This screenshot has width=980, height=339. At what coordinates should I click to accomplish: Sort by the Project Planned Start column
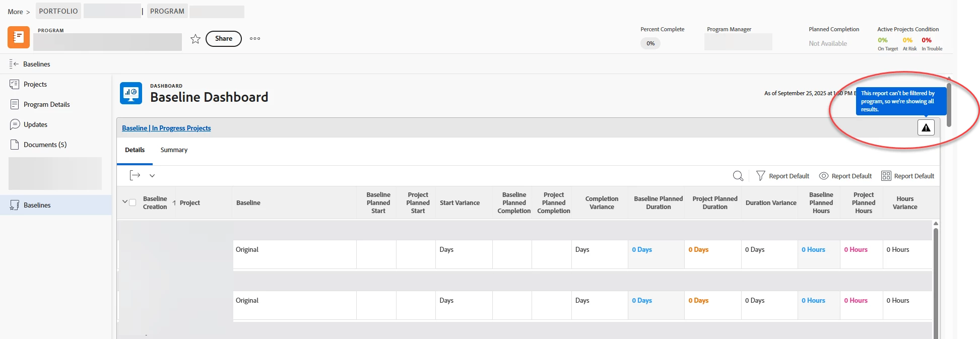click(418, 202)
